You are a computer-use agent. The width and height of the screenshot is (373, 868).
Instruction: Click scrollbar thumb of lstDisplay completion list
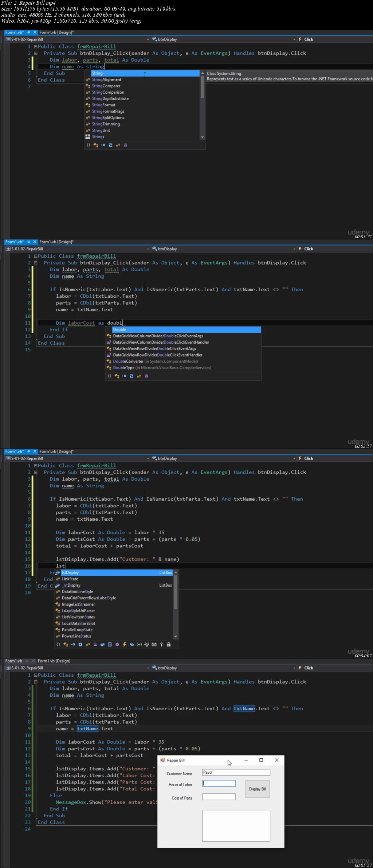176,592
